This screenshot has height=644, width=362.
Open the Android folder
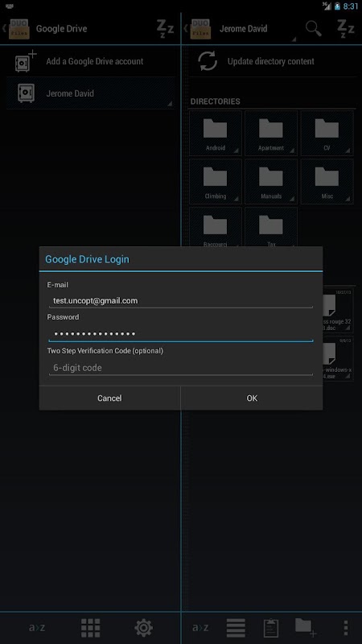[x=216, y=134]
